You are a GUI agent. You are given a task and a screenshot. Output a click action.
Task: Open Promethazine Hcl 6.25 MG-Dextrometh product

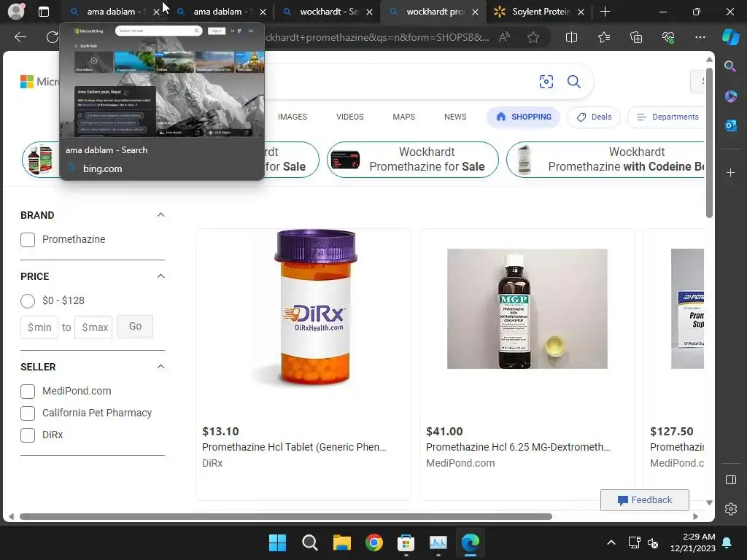518,447
